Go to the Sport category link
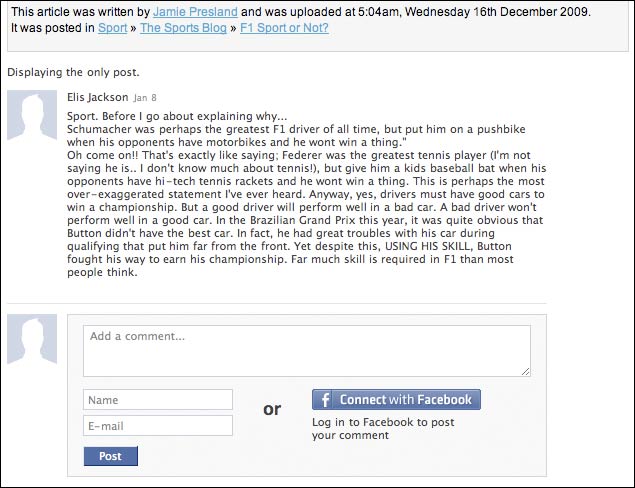The image size is (635, 488). pos(113,28)
